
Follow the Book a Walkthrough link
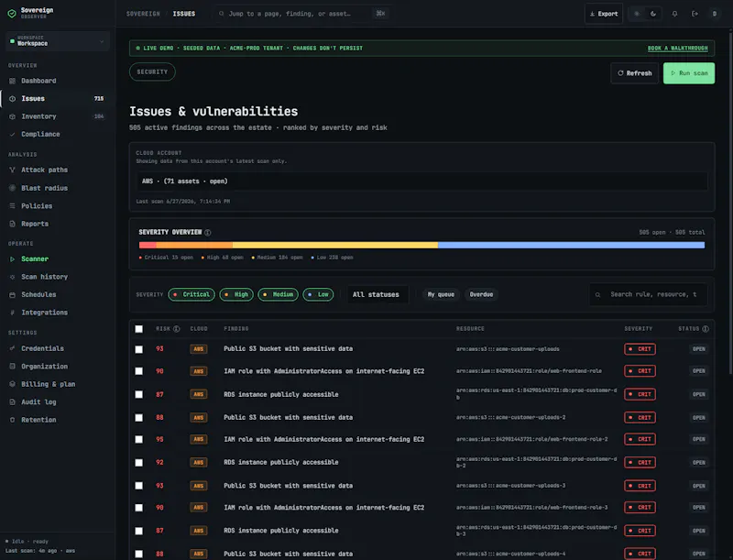(677, 49)
